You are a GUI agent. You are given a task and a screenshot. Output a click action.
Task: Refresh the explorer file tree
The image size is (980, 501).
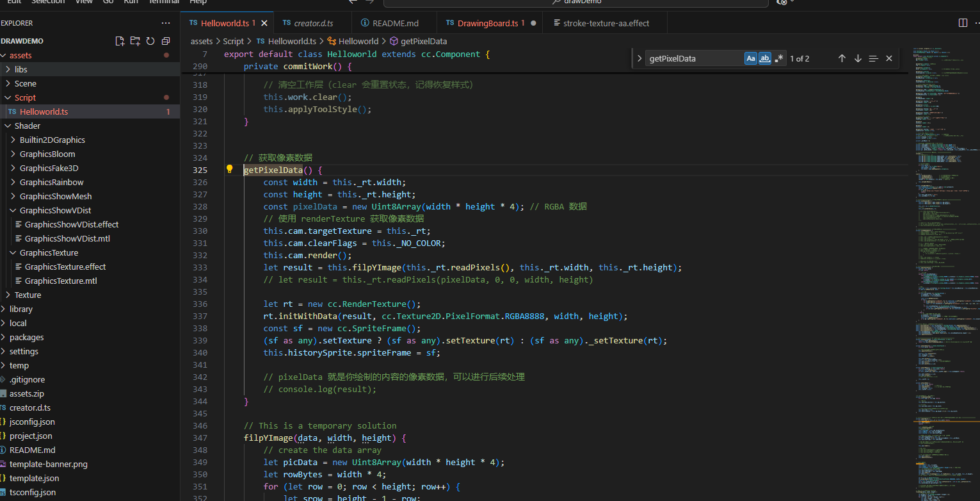(x=150, y=41)
